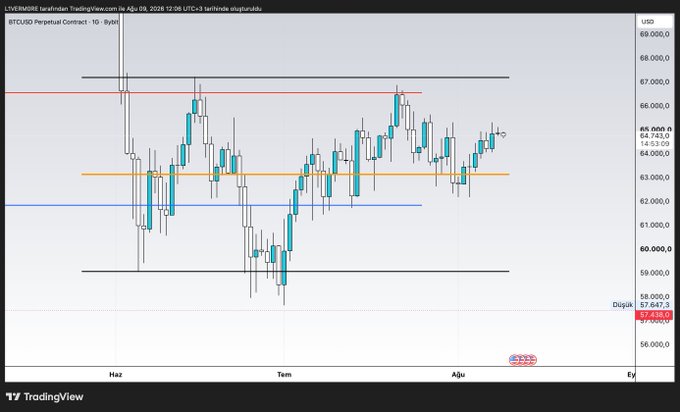The image size is (680, 412).
Task: Click the 62.000,0 price axis label
Action: (x=654, y=201)
